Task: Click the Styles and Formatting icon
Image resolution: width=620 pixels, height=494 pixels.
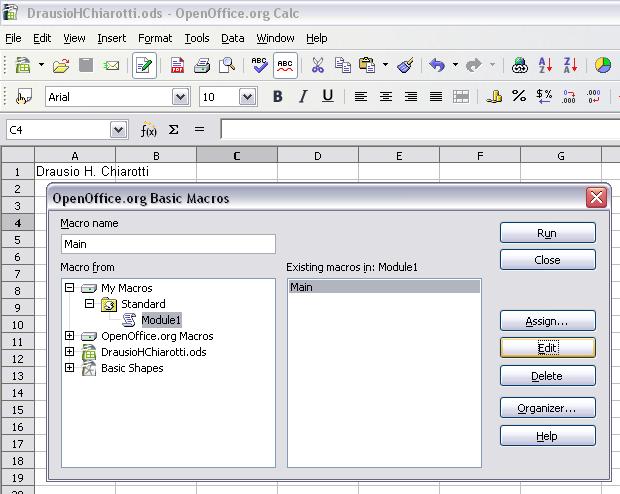Action: 24,97
